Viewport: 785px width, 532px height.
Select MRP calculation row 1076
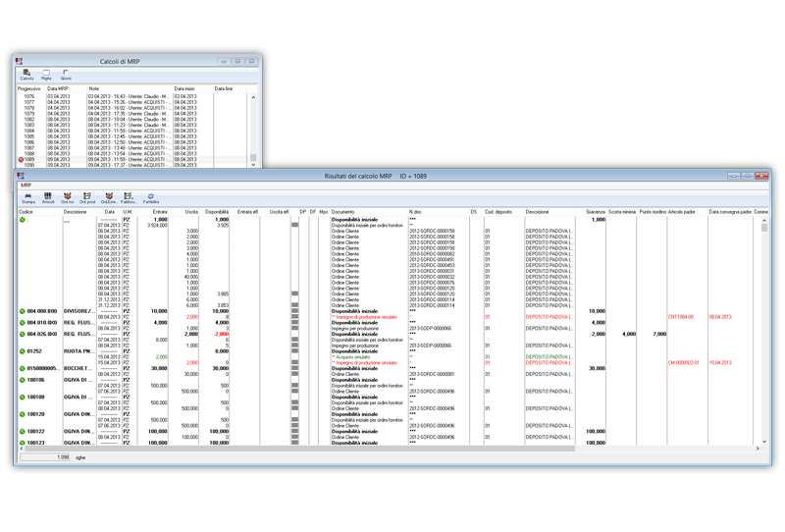pos(133,96)
